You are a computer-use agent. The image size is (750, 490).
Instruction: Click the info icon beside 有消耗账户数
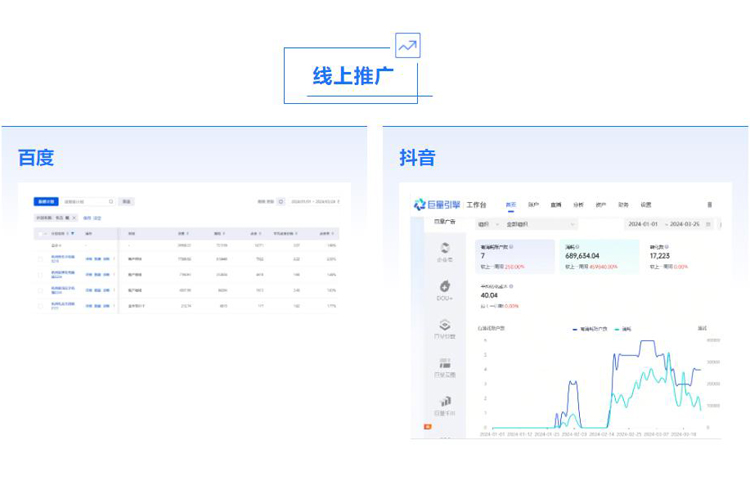(x=511, y=247)
